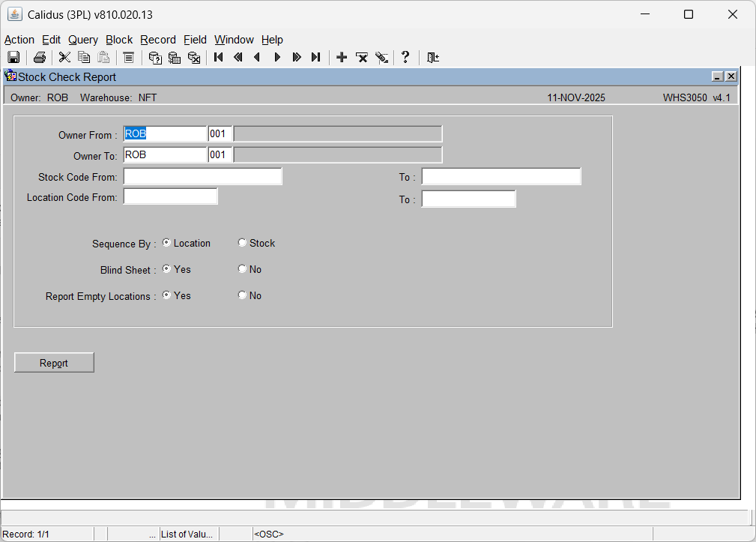This screenshot has height=542, width=756.
Task: Click the Cut scissors icon
Action: click(64, 58)
